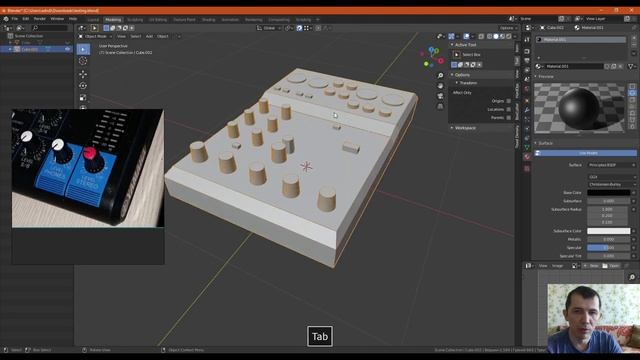Click the Select Box icon under Active Tool
The width and height of the screenshot is (640, 360).
coord(457,55)
